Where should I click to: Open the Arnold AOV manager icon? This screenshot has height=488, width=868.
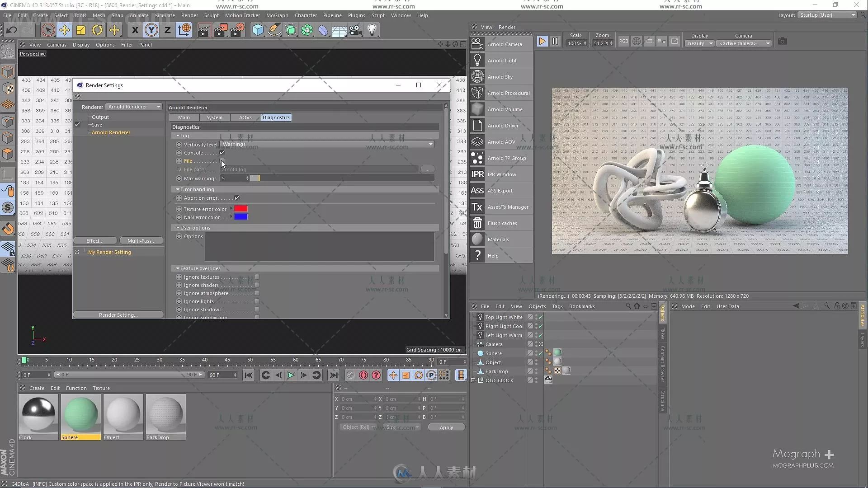477,141
